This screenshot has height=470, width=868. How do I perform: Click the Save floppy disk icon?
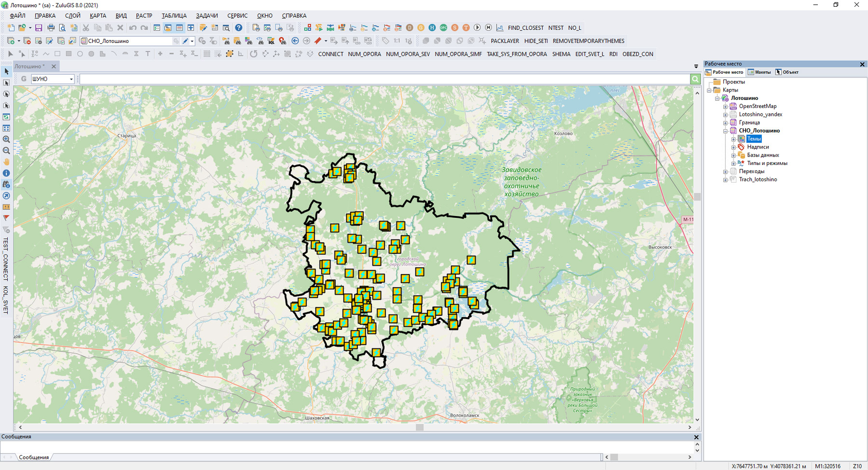pos(39,28)
